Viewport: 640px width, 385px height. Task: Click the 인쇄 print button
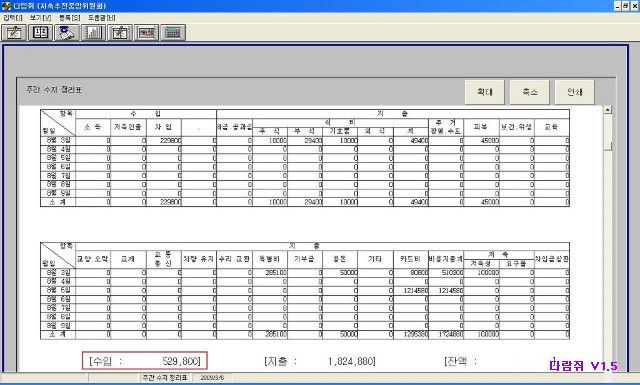coord(575,92)
